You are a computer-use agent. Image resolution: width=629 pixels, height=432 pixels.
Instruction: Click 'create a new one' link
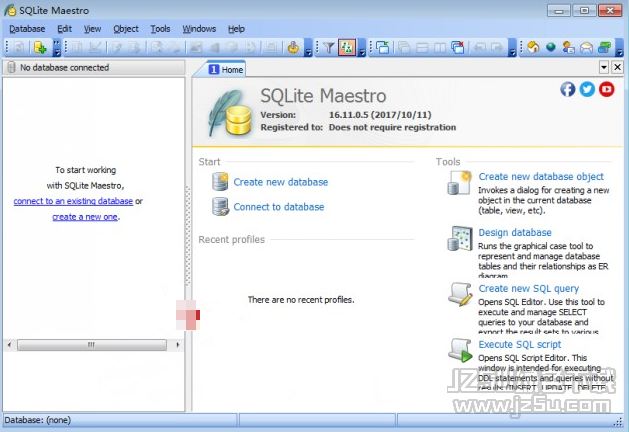(x=85, y=217)
